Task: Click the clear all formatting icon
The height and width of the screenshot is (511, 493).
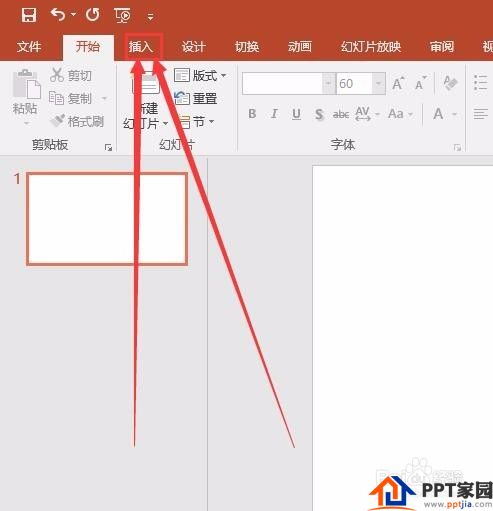Action: pos(450,83)
